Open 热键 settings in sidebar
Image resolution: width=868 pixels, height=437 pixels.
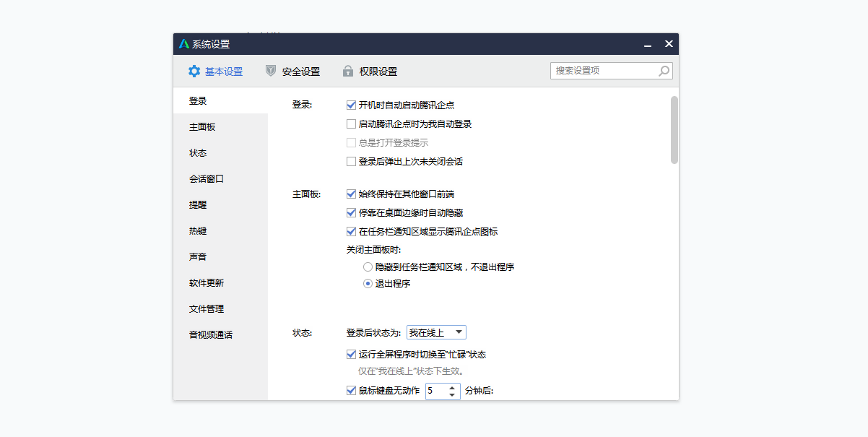(220, 230)
